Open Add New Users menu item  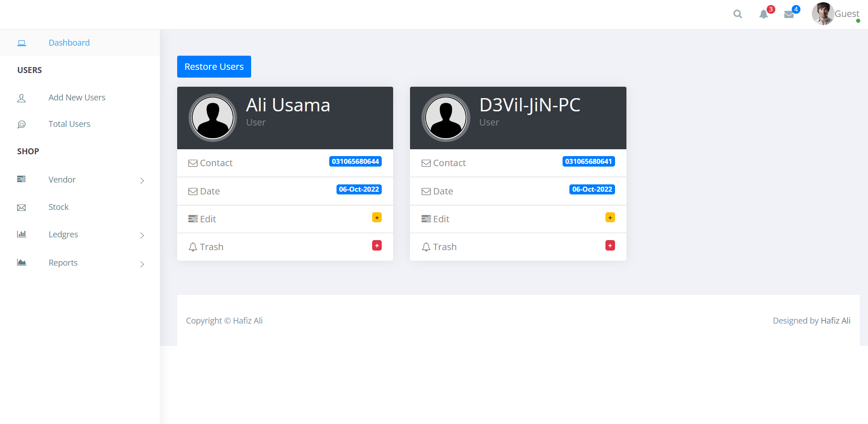coord(77,98)
